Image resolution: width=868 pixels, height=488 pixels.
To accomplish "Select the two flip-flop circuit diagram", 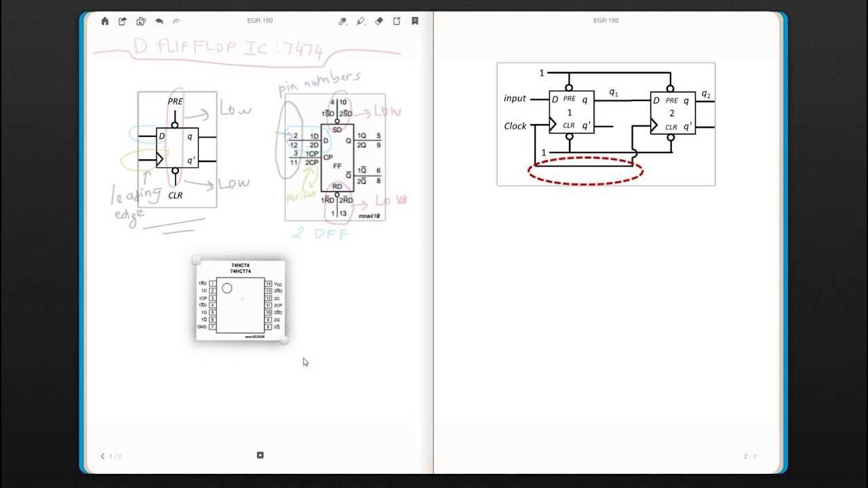I will pos(606,124).
